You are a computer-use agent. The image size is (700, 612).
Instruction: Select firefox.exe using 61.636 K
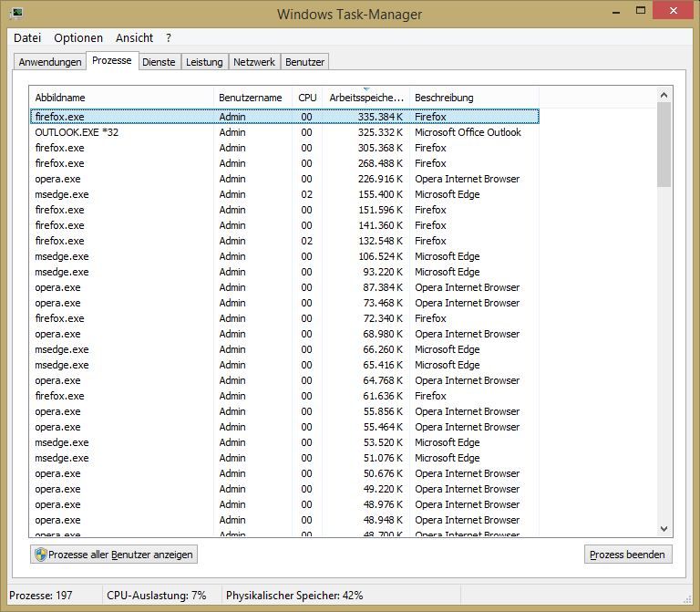coord(284,396)
